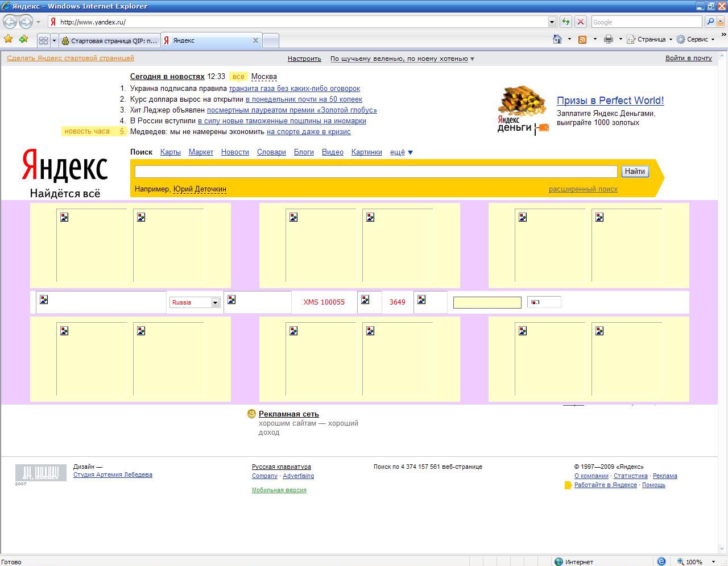Screen dimensions: 728x566
Task: Open the Карты service link
Action: 171,152
